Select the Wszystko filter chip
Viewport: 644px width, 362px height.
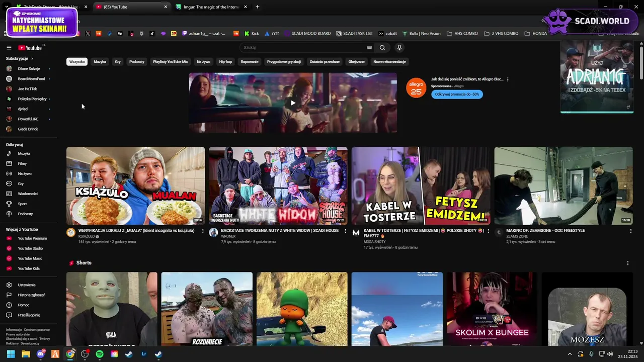(x=77, y=62)
